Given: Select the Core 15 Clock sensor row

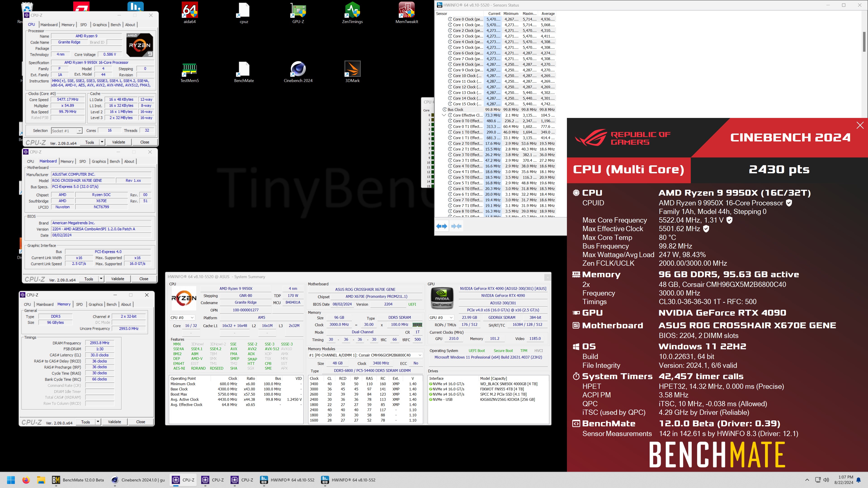Looking at the screenshot, I should tap(495, 104).
